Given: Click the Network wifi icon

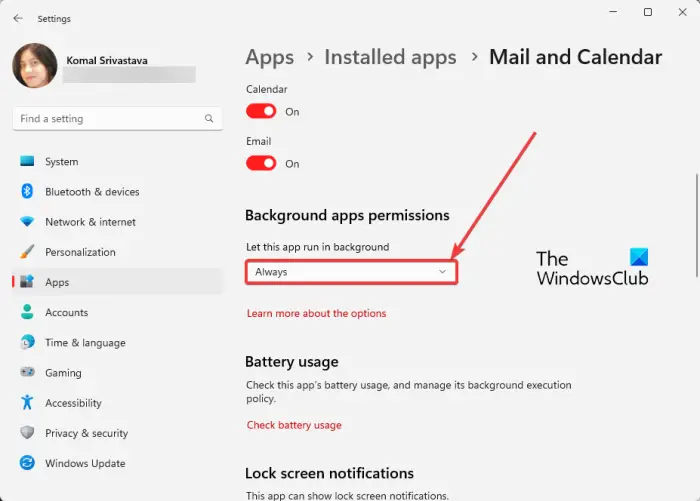Looking at the screenshot, I should tap(27, 221).
